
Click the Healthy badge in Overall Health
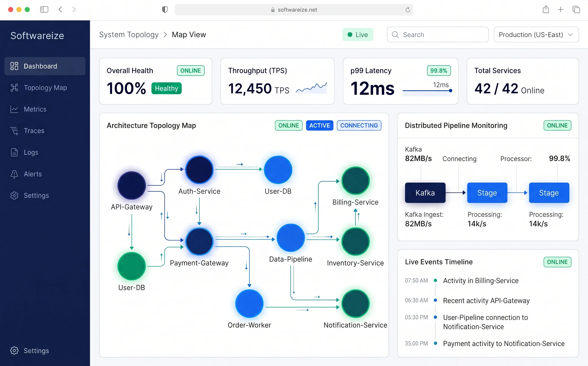[x=166, y=88]
